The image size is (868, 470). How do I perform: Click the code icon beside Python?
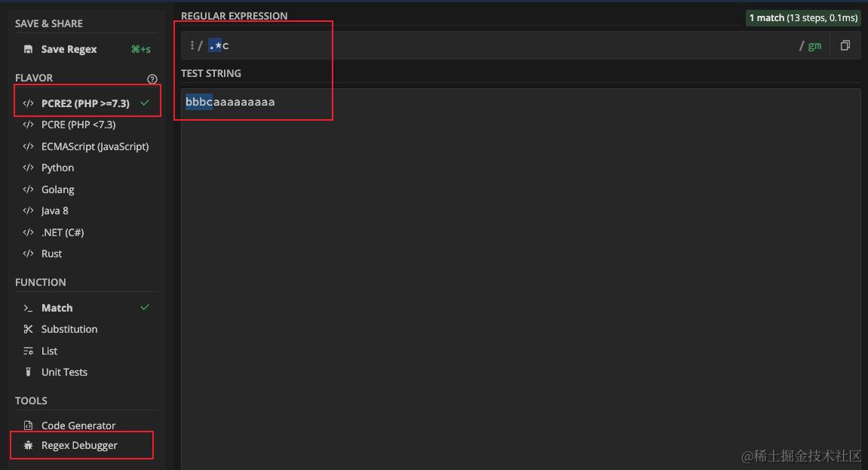tap(28, 167)
